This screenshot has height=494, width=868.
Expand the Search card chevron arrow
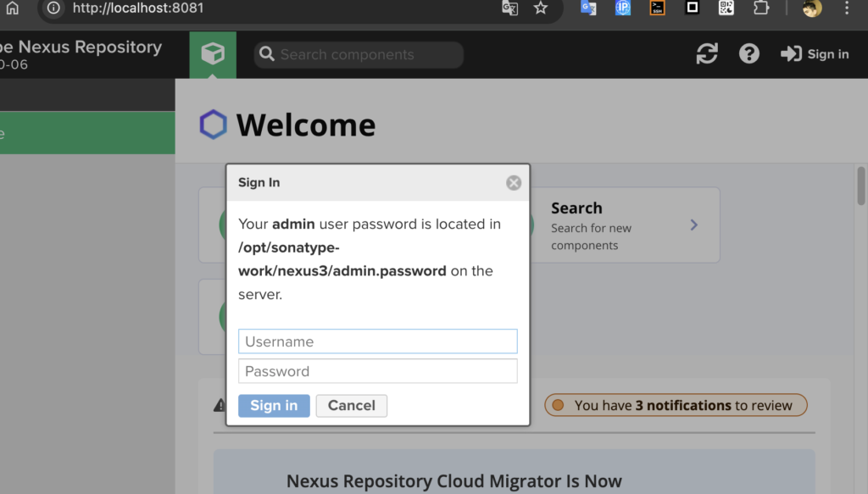click(x=693, y=225)
